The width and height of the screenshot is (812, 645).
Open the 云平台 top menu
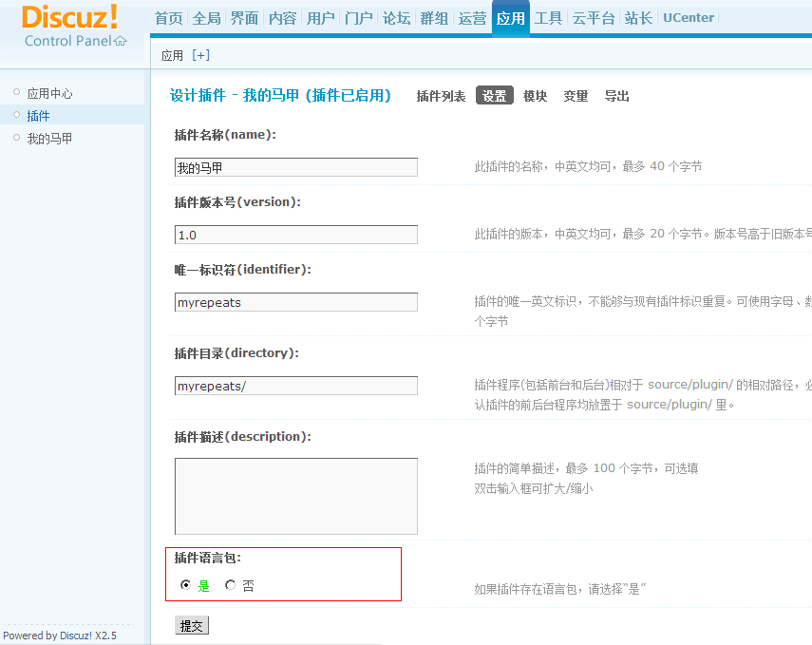[x=594, y=18]
